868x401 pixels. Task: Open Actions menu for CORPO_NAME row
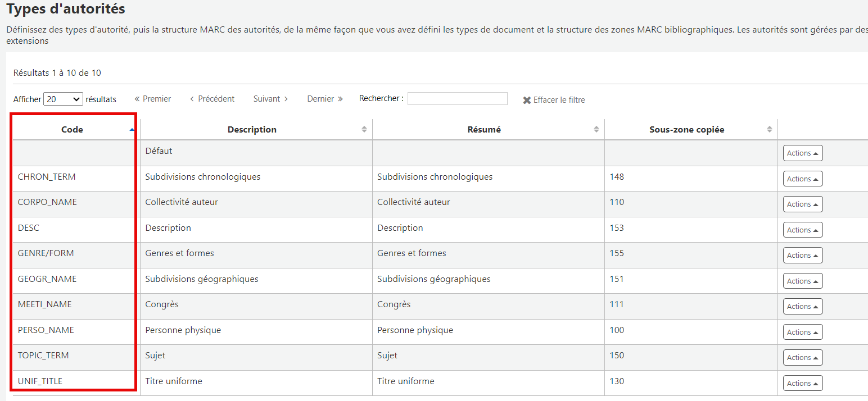pos(803,204)
